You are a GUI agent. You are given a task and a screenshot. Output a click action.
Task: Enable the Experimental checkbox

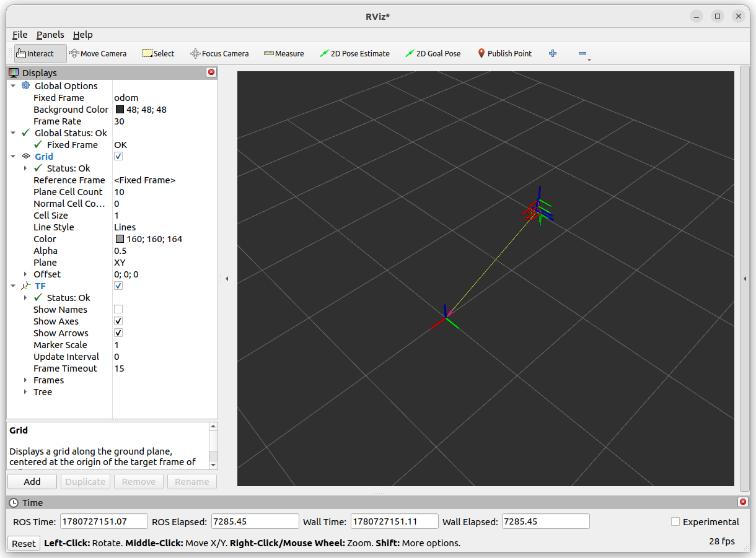[675, 521]
